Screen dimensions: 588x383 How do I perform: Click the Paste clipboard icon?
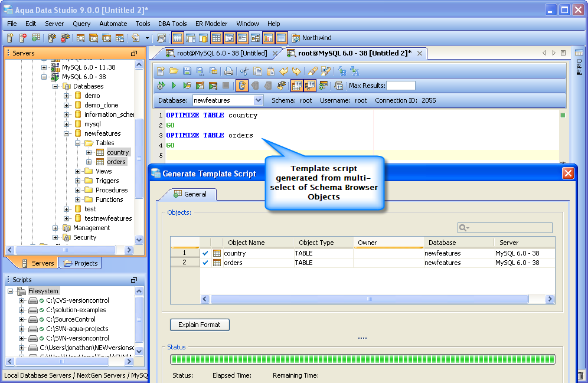click(x=270, y=71)
